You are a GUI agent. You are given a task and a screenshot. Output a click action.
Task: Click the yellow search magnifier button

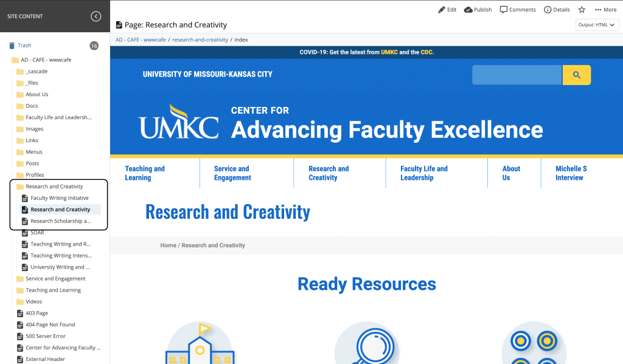pyautogui.click(x=577, y=75)
